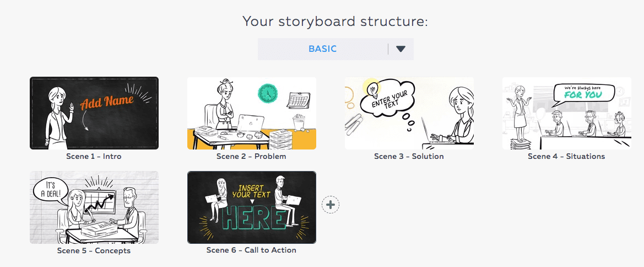Click the "Scene 1 - Intro" label

click(94, 156)
